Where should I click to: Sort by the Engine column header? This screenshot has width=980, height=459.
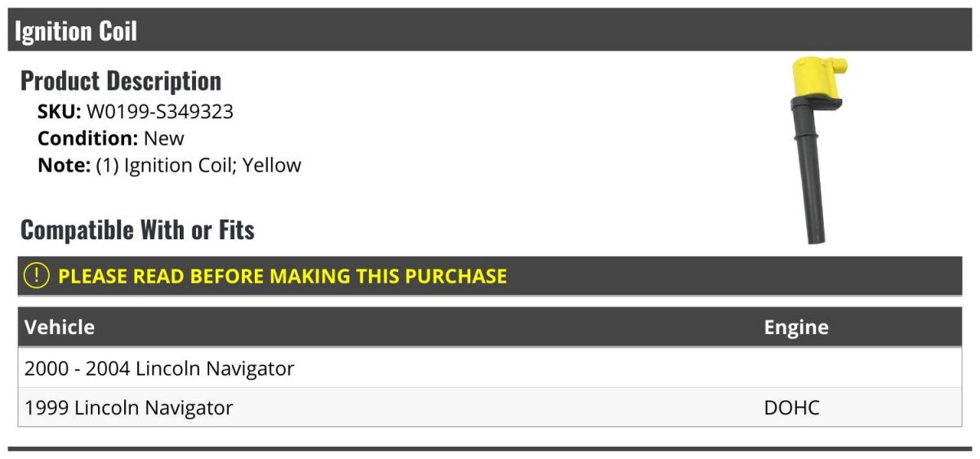tap(795, 328)
